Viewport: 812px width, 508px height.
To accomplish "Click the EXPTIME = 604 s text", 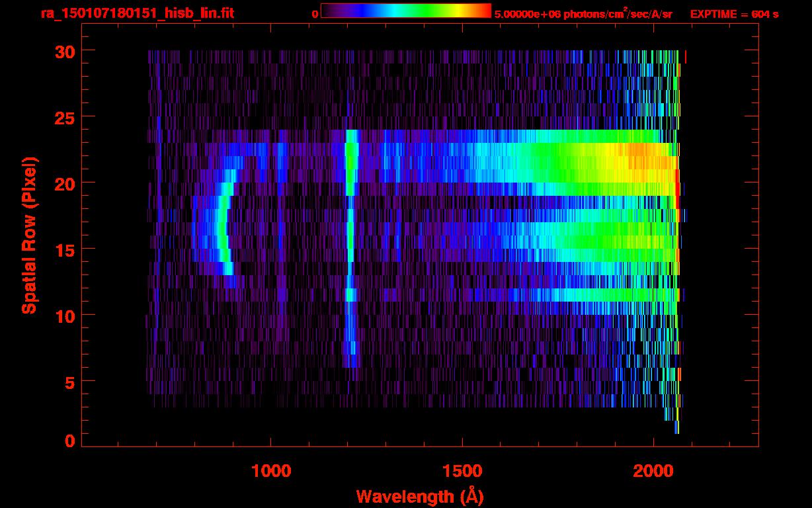I will tap(734, 14).
